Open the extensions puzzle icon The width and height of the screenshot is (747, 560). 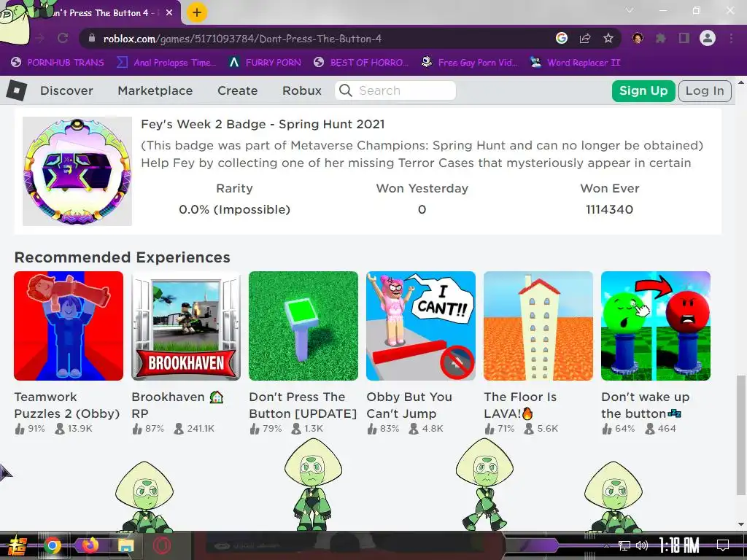tap(660, 38)
